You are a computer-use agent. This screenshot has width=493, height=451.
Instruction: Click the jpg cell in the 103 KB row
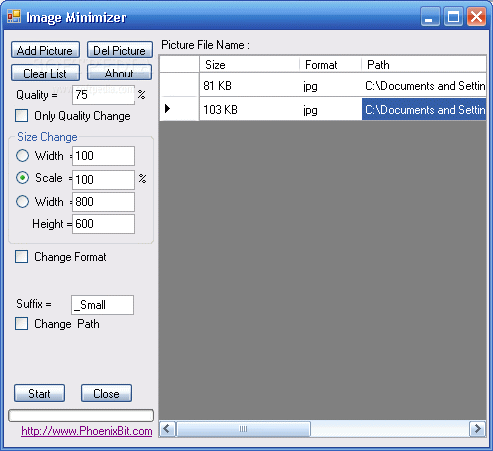[x=330, y=109]
